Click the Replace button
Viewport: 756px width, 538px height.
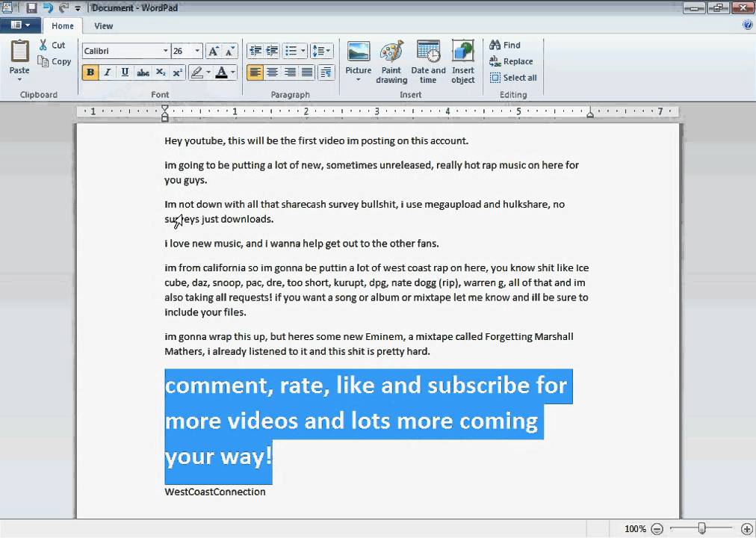click(511, 61)
